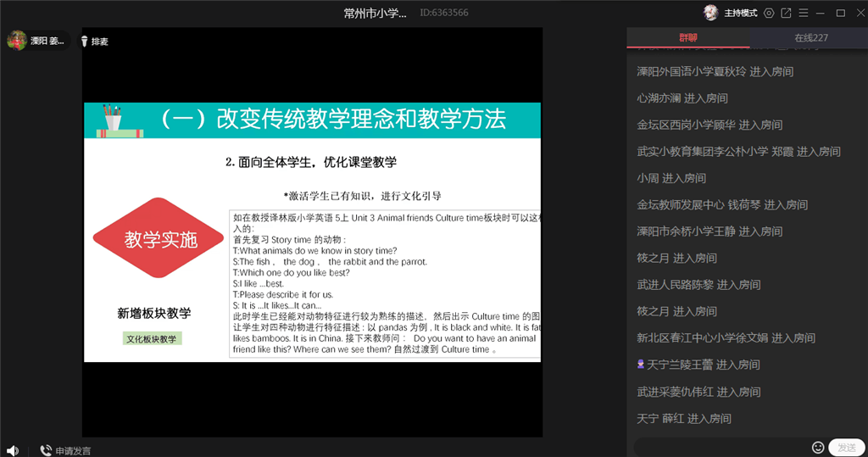Click chat entry 武实小教育集团李公朴小学 郑霞
Viewport: 868px width, 457px height.
[x=738, y=151]
